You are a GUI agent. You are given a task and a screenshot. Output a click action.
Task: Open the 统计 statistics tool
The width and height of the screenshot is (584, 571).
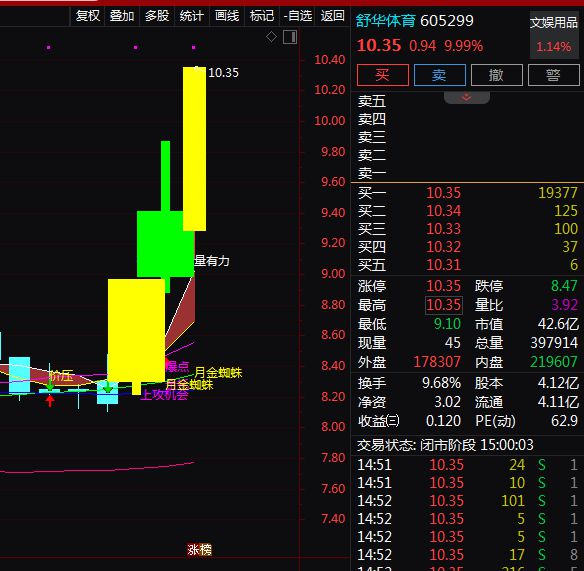(191, 16)
